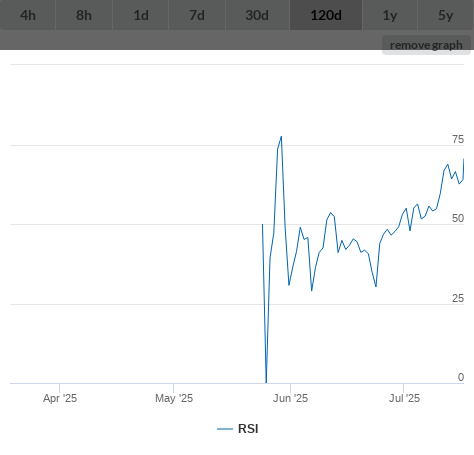Click the RSI dip touching zero
474x455 pixels.
click(x=266, y=382)
